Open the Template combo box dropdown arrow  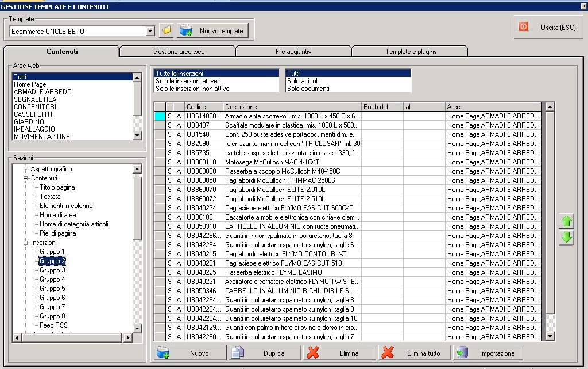(150, 31)
